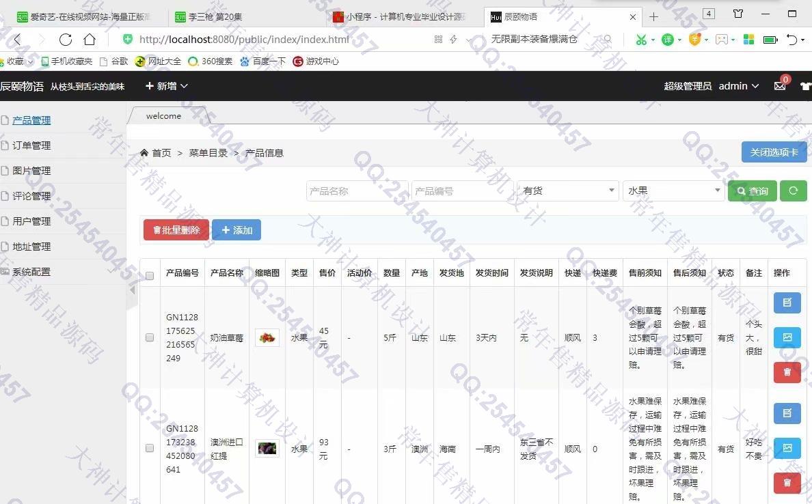
Task: Select the checkbox for 澳洲进口红提 row
Action: click(x=150, y=448)
